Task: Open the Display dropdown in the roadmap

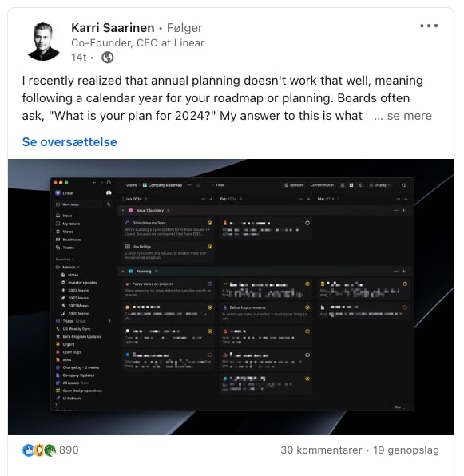Action: (379, 184)
